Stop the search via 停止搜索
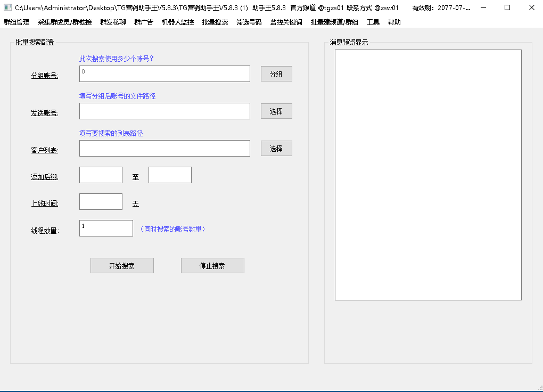The image size is (543, 392). [x=212, y=266]
